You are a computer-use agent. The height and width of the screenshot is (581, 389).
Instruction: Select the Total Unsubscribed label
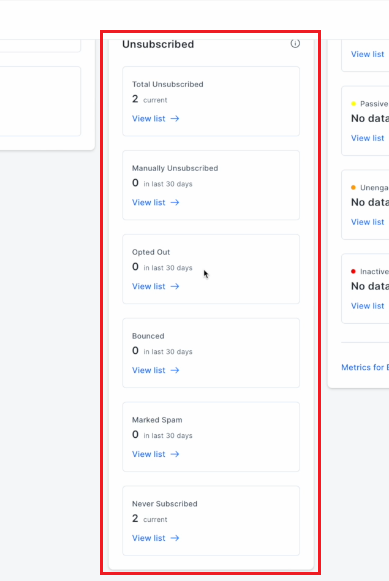point(168,84)
